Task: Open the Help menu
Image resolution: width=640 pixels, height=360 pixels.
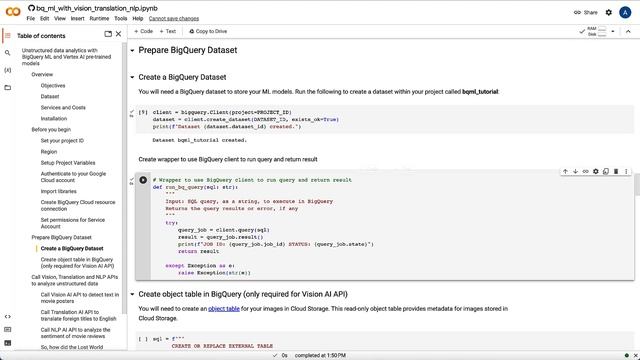Action: pos(138,18)
